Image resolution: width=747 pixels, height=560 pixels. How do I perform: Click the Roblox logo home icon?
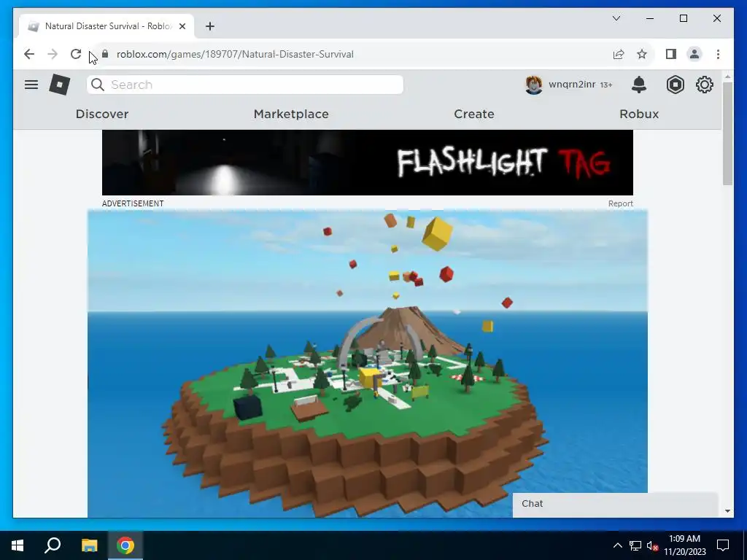(x=60, y=85)
